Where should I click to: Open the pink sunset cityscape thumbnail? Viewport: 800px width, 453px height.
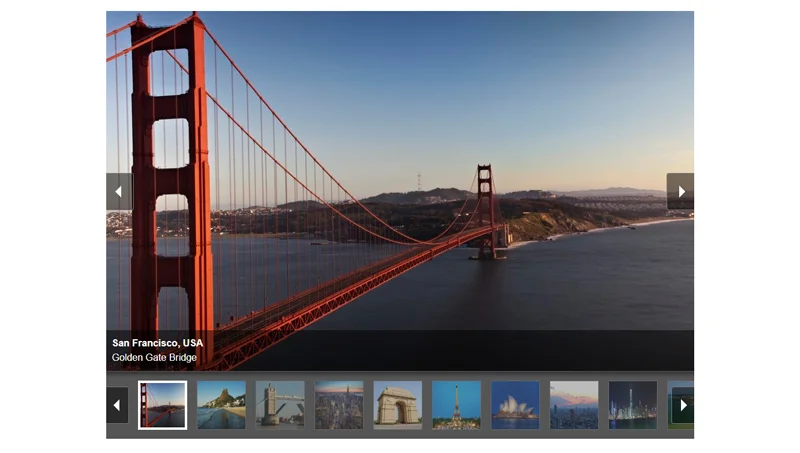[x=574, y=405]
